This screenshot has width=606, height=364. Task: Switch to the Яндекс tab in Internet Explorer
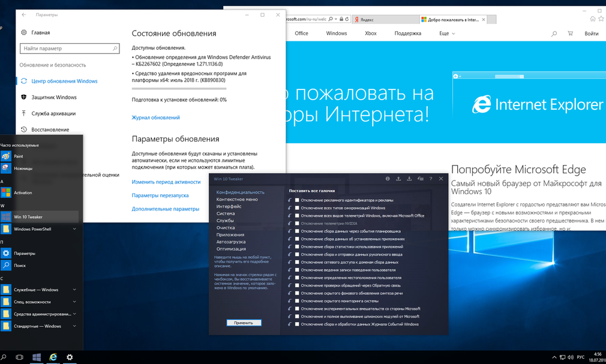(x=385, y=19)
